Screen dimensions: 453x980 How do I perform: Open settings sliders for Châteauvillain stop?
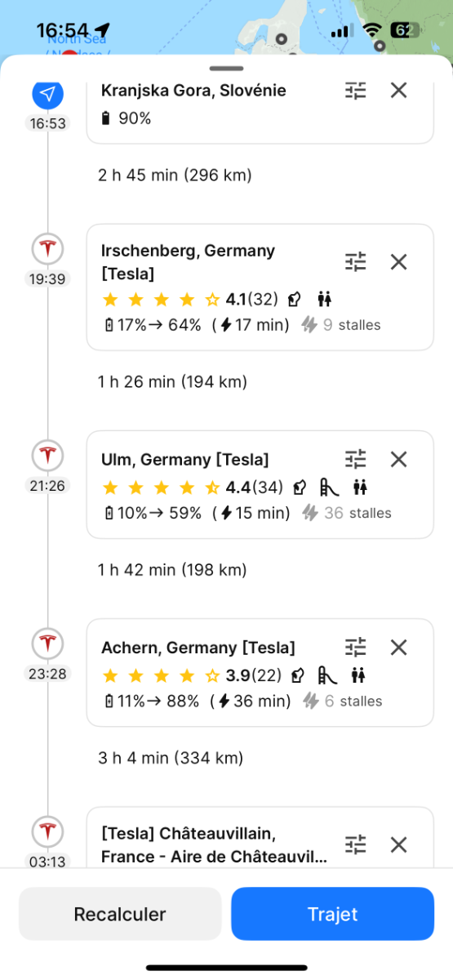point(356,844)
